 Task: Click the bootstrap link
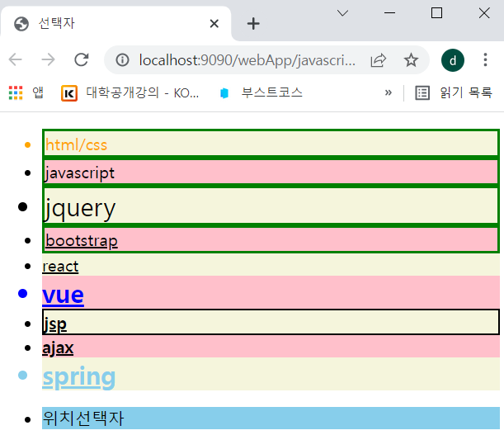[x=82, y=241]
